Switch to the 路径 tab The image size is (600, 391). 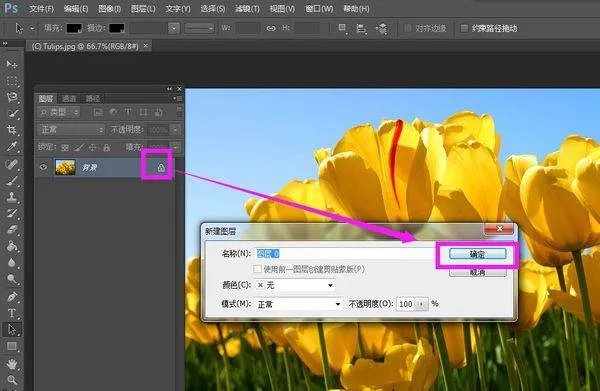[x=93, y=99]
